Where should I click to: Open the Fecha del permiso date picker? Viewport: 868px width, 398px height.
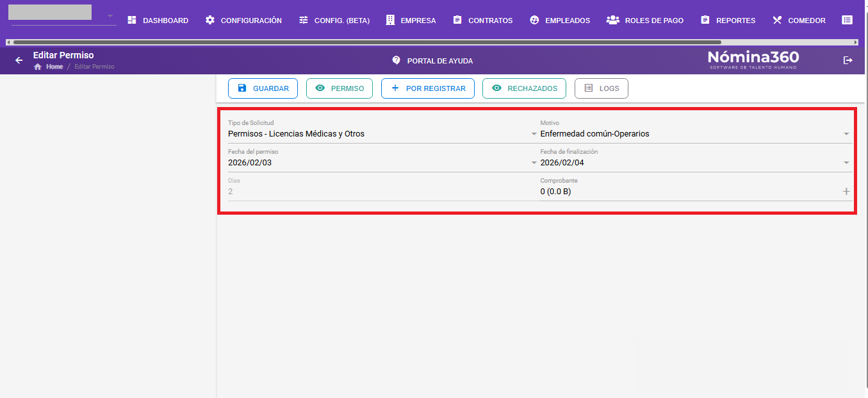pos(382,163)
